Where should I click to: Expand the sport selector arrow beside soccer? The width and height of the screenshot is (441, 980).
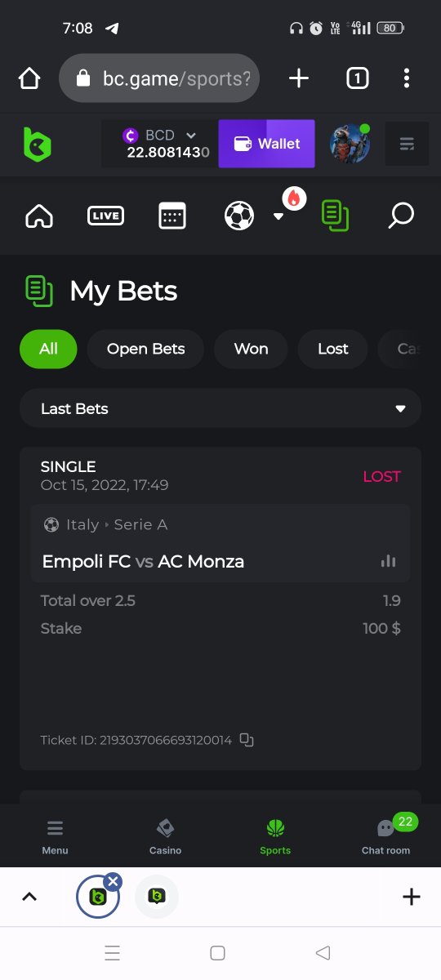pos(278,217)
